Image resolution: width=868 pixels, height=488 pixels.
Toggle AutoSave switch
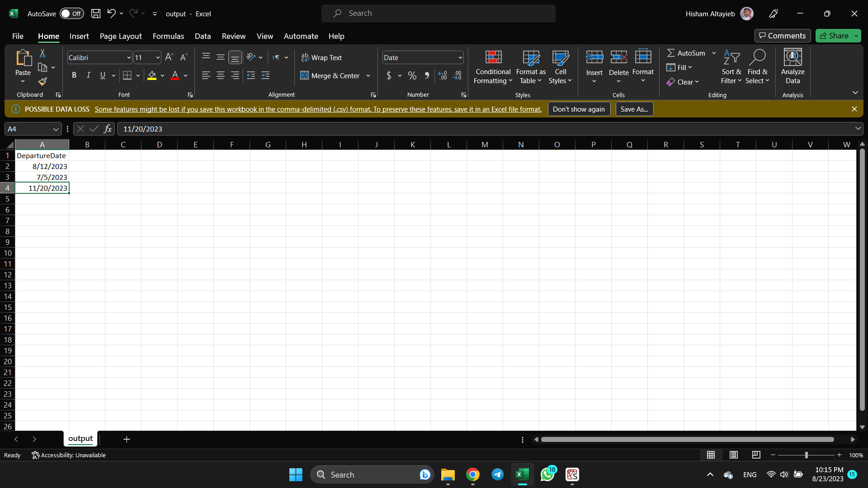click(x=71, y=14)
